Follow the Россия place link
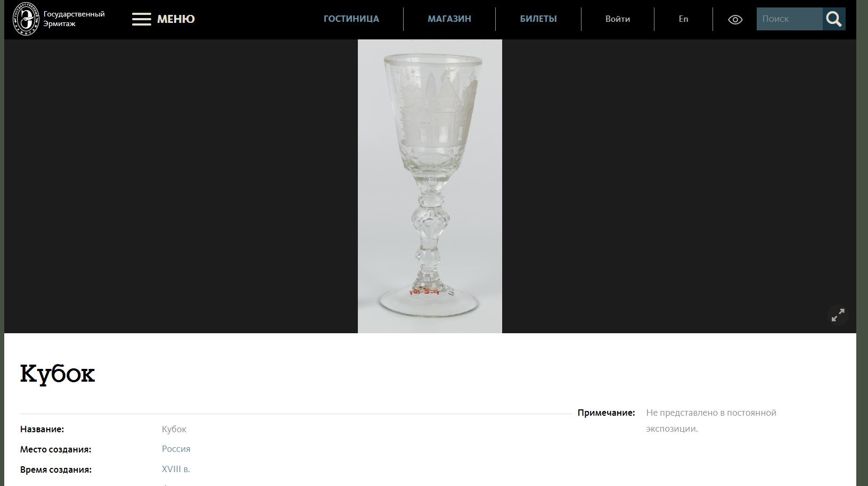Viewport: 868px width, 486px height. point(176,449)
